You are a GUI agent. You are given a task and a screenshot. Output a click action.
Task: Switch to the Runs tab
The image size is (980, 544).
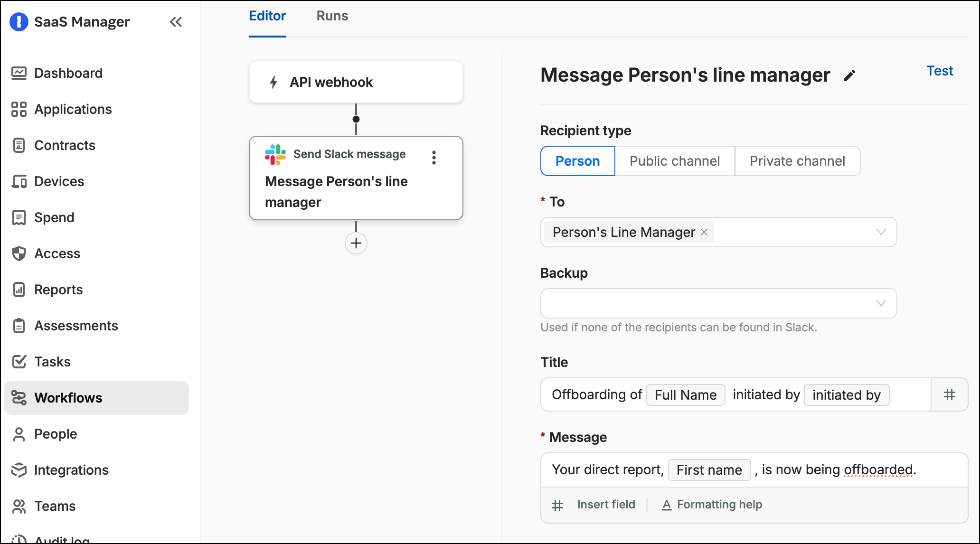click(x=332, y=16)
